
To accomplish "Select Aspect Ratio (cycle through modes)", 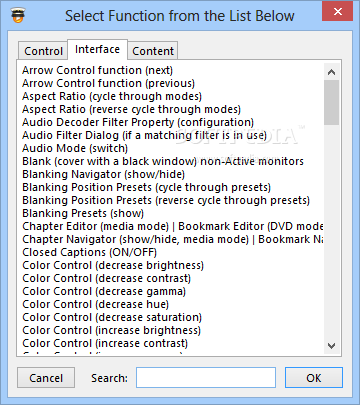I will (x=112, y=96).
